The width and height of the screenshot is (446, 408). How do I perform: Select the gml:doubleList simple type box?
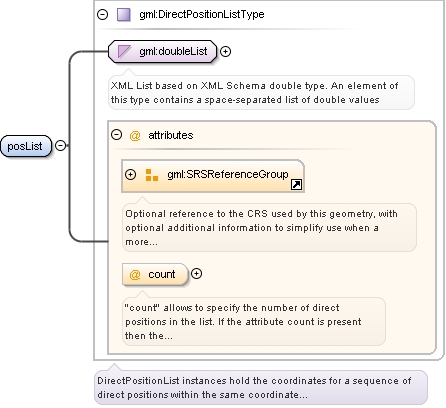click(x=163, y=51)
